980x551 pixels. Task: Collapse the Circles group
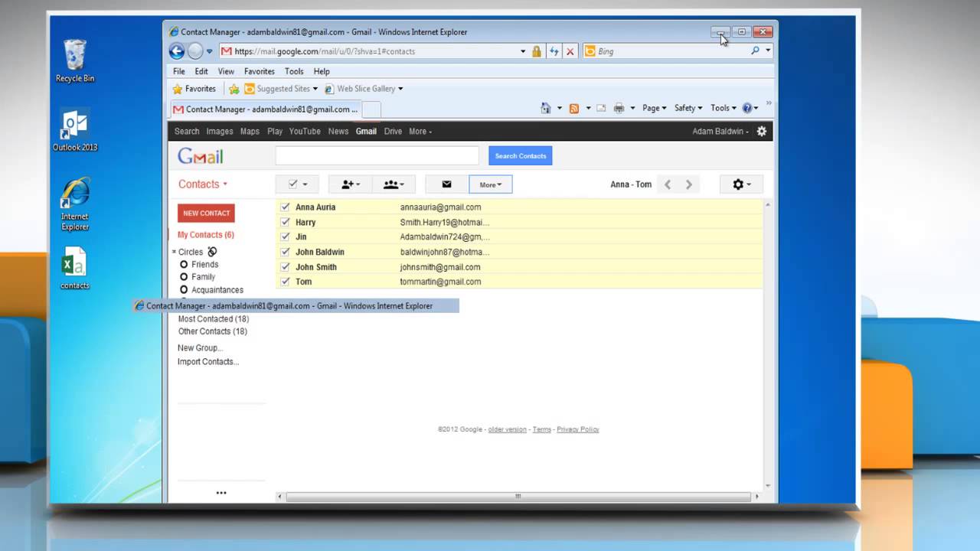(175, 252)
